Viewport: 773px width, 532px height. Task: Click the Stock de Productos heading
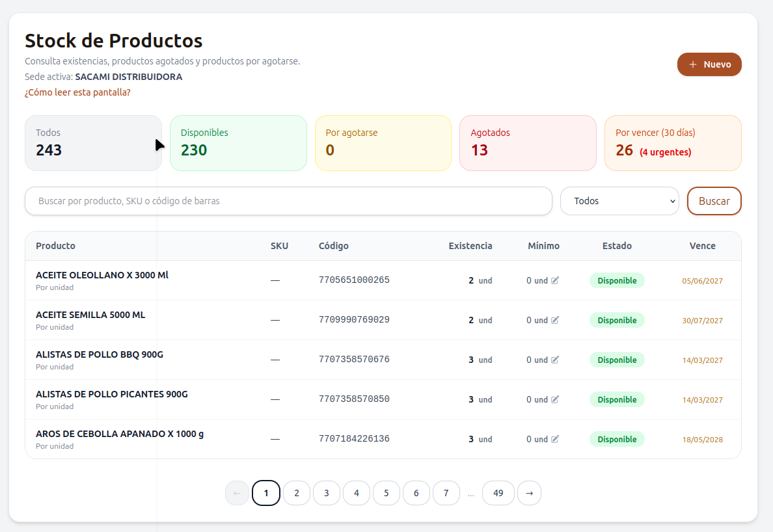click(114, 41)
